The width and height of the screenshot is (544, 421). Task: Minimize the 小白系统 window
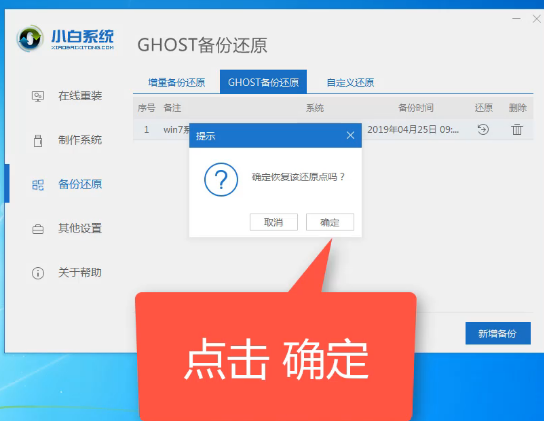coord(516,18)
